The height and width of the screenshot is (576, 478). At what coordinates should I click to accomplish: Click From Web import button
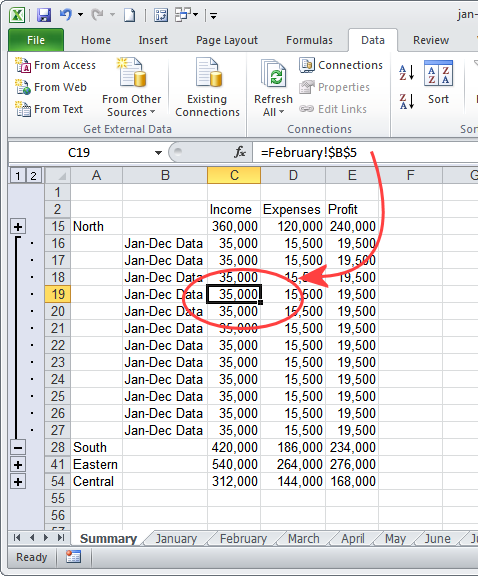click(x=51, y=87)
